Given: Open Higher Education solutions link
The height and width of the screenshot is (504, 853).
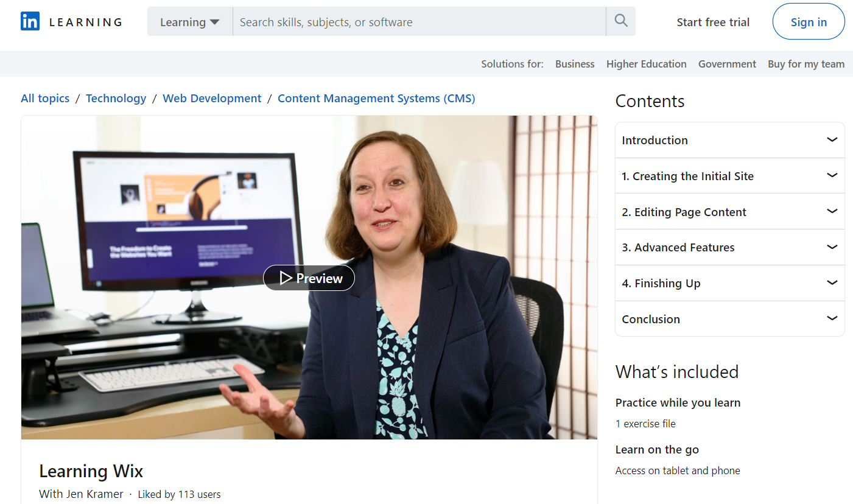Looking at the screenshot, I should coord(646,64).
